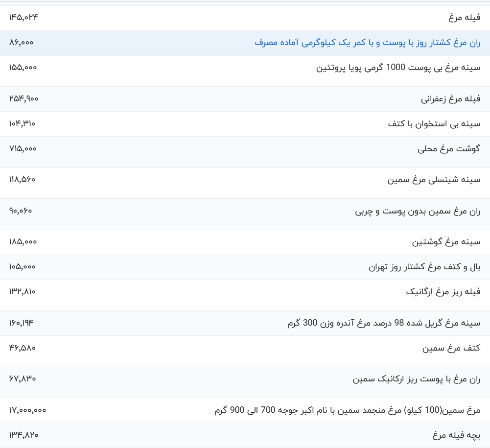This screenshot has width=490, height=448.
Task: Select سینه مرغ گریل شده 98 درصد
Action: tap(384, 323)
